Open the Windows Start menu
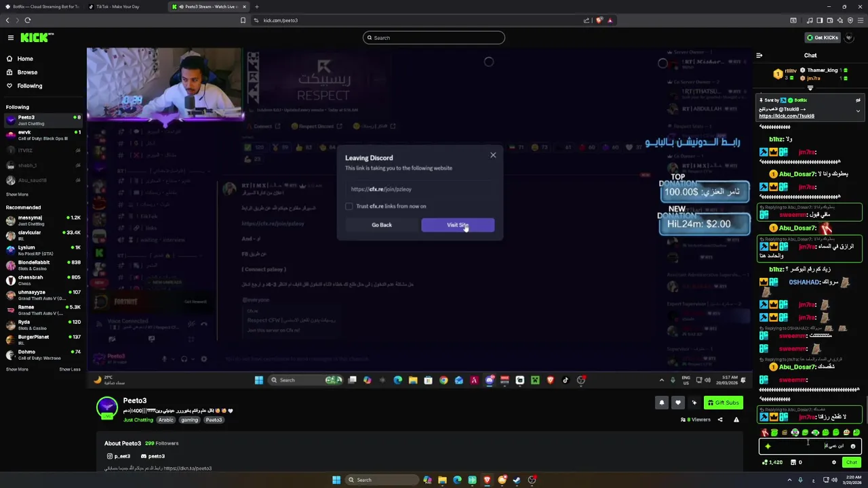This screenshot has height=488, width=868. [x=336, y=480]
